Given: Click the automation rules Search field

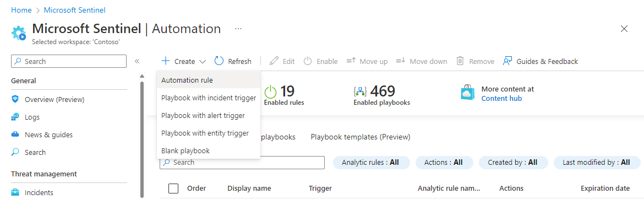Looking at the screenshot, I should [242, 163].
